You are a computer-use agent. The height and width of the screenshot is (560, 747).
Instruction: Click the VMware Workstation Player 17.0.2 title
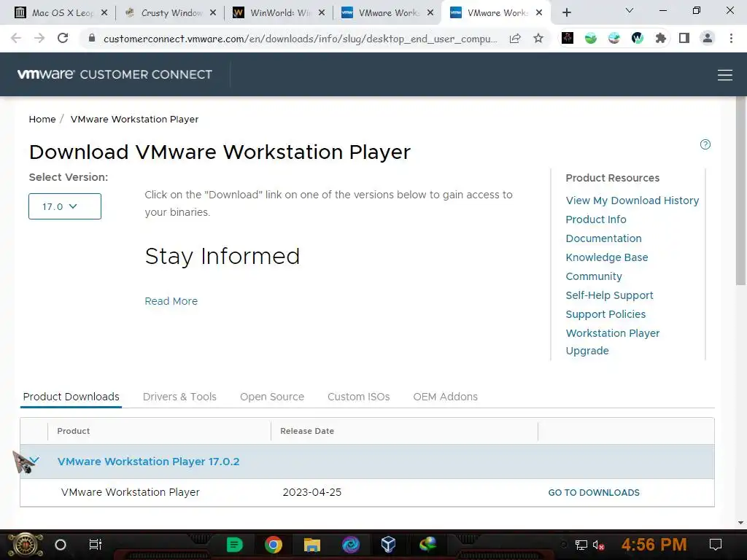149,462
